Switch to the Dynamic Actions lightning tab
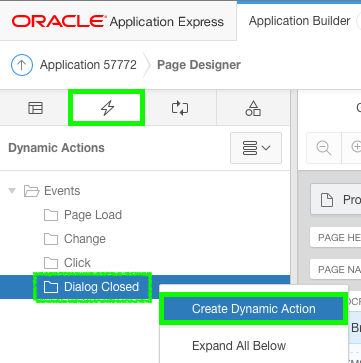This screenshot has height=363, width=361. pyautogui.click(x=107, y=108)
